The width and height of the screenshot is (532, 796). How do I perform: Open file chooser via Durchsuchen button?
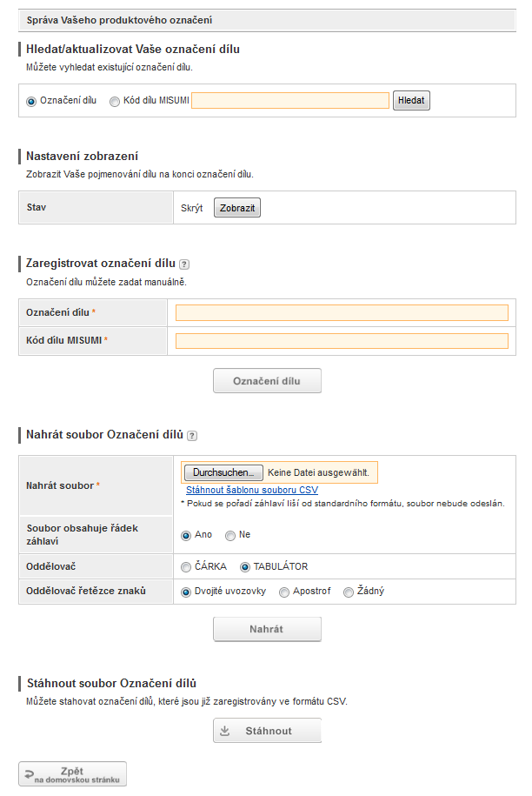[x=223, y=472]
